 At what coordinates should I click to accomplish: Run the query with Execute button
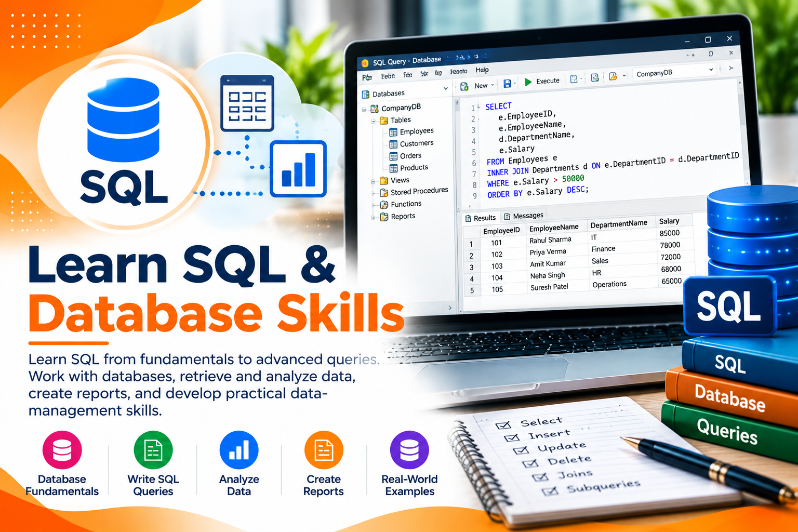pos(542,82)
